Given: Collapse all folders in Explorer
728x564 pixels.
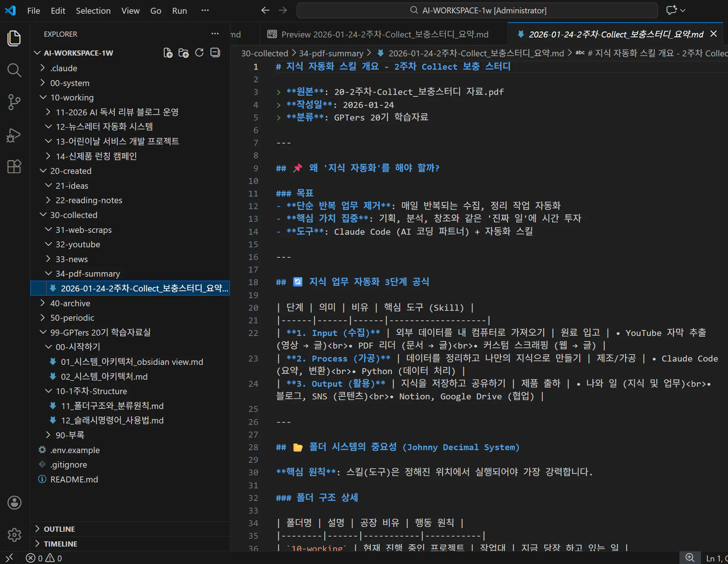Looking at the screenshot, I should click(x=215, y=52).
